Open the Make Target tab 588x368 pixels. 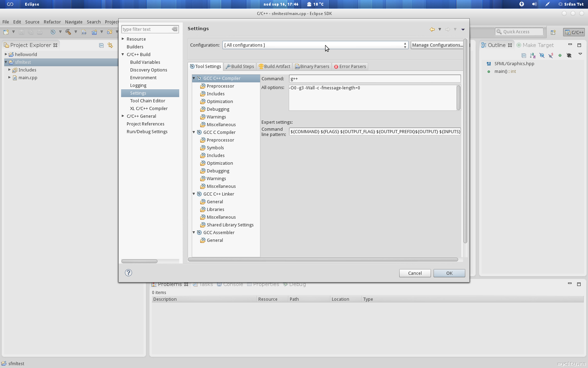535,45
